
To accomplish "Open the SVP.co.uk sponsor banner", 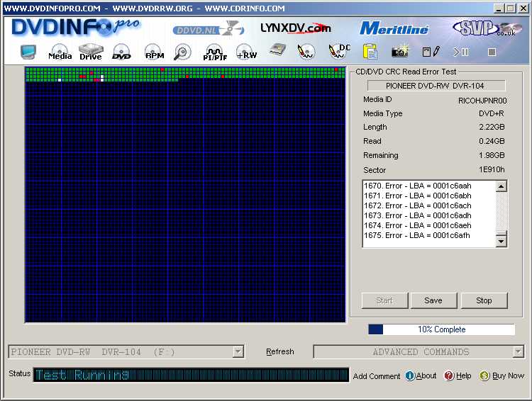I will click(487, 28).
